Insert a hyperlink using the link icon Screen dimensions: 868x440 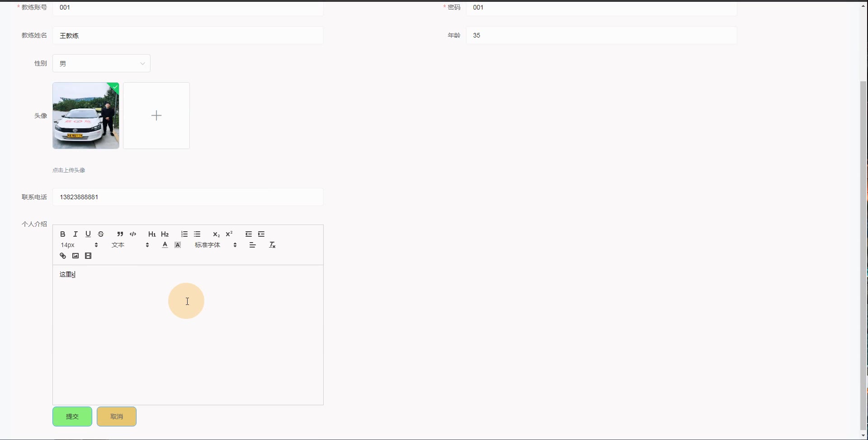pos(63,256)
